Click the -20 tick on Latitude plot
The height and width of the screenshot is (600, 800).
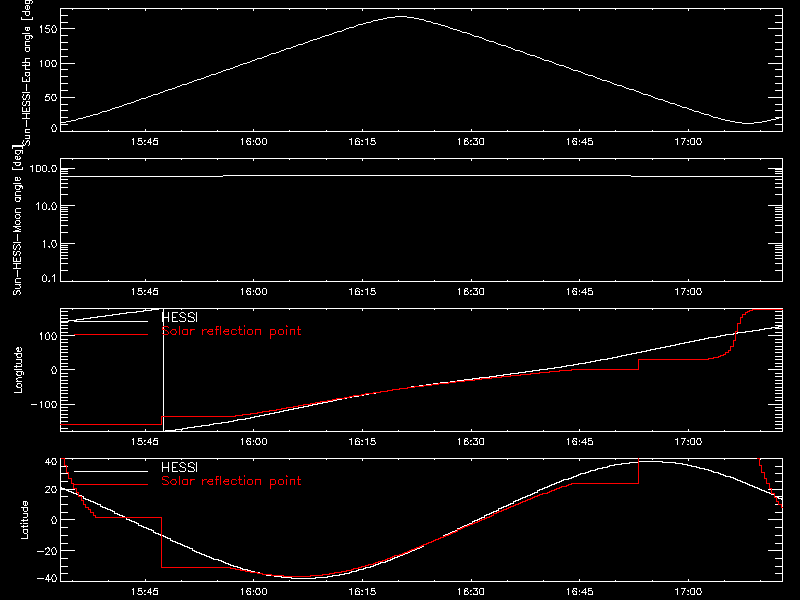coord(47,551)
